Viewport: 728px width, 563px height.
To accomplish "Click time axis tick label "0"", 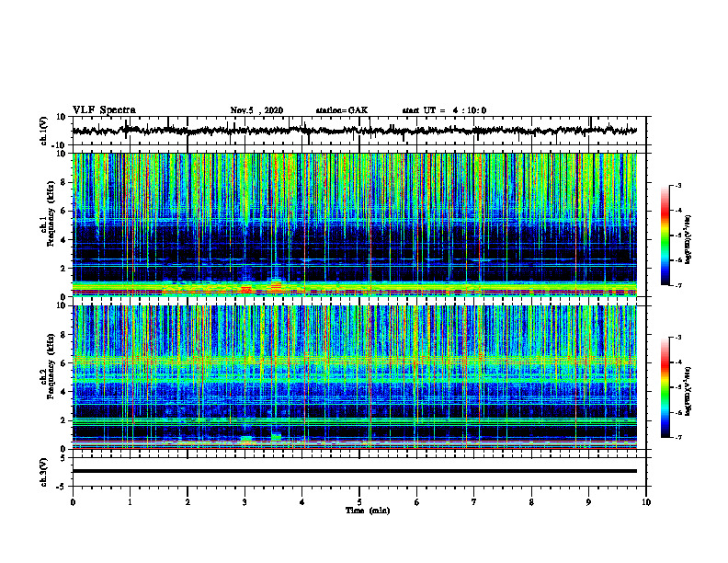I will coord(73,502).
